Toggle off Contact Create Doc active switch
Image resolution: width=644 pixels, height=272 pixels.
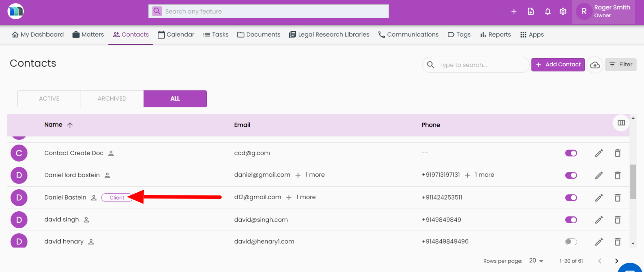[x=571, y=153]
